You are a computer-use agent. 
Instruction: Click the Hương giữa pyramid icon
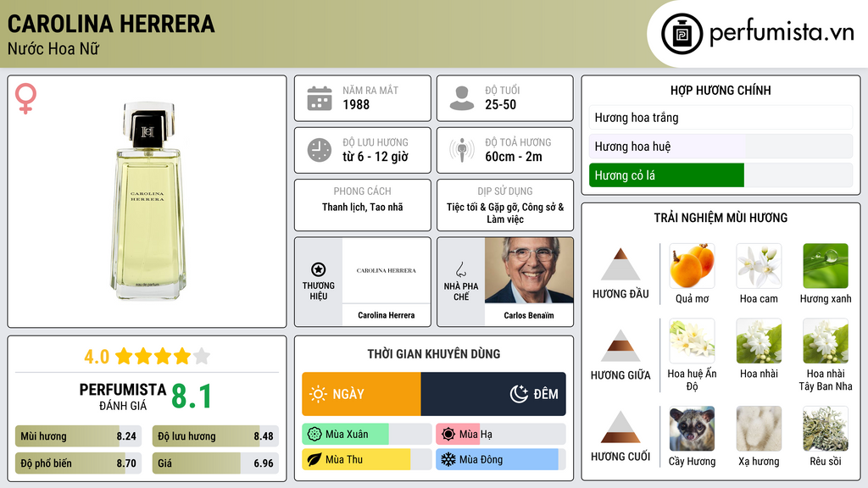click(620, 346)
